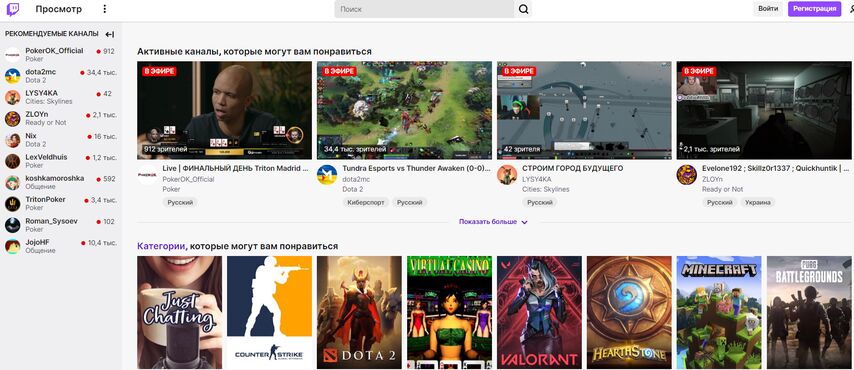Select the Valorant category cover
The width and height of the screenshot is (854, 370).
539,312
